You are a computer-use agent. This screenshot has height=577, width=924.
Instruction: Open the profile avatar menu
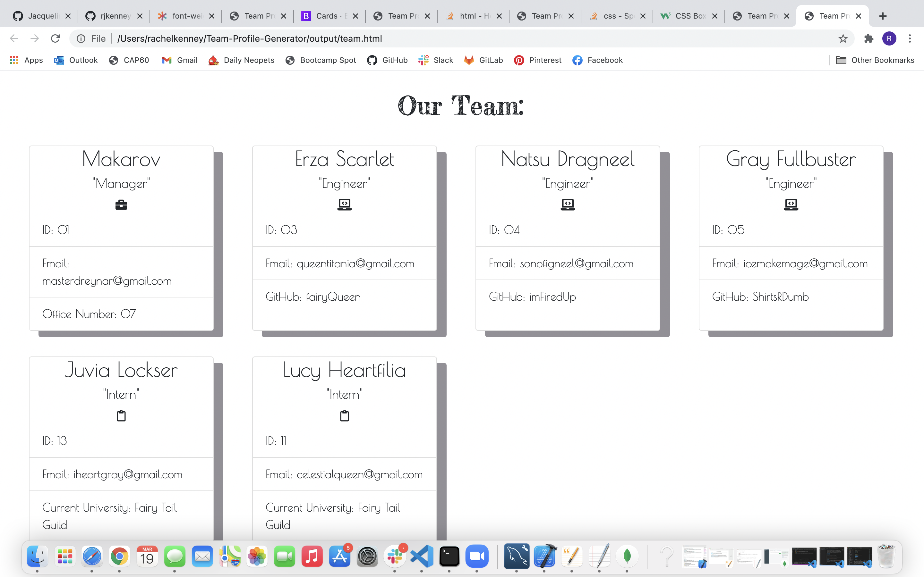tap(889, 38)
